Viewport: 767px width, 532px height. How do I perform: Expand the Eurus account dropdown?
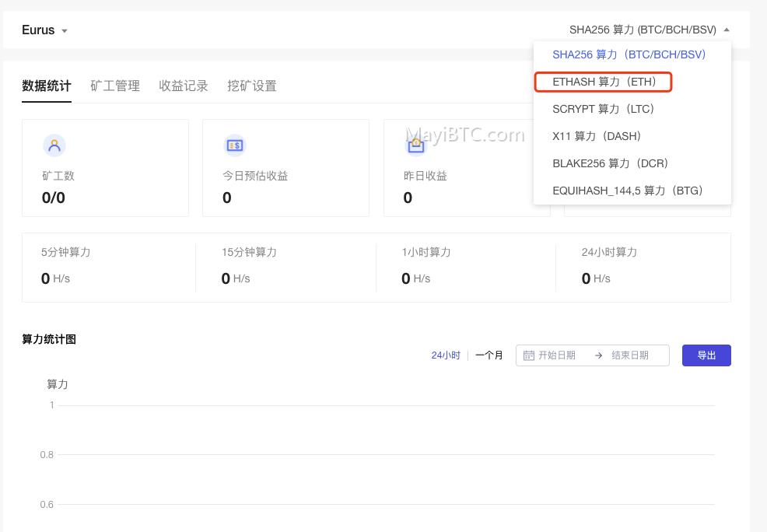click(x=45, y=30)
